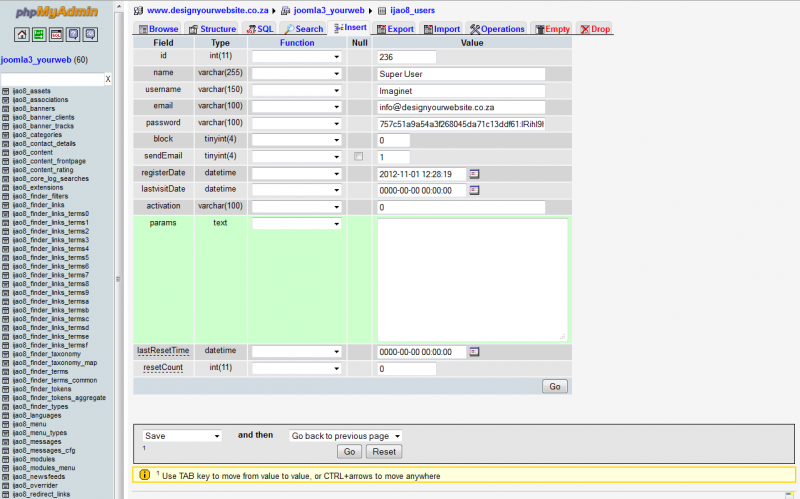
Task: Open the SQL query window icon
Action: click(x=56, y=35)
